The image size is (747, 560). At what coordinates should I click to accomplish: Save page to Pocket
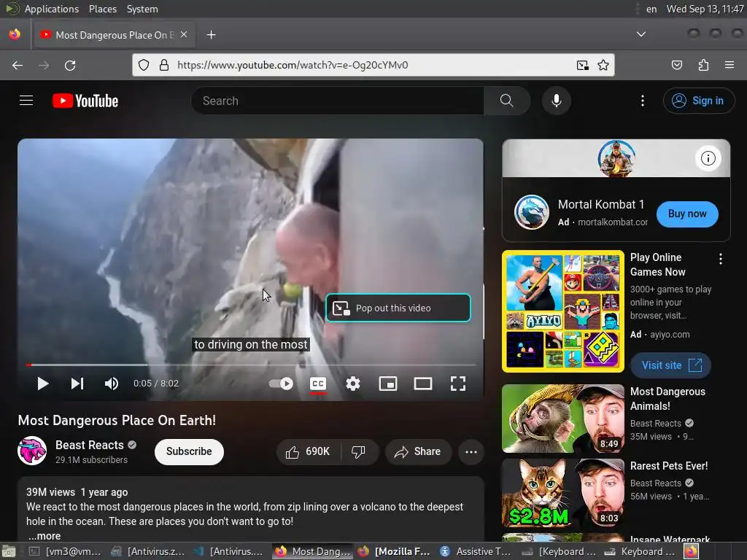click(676, 65)
